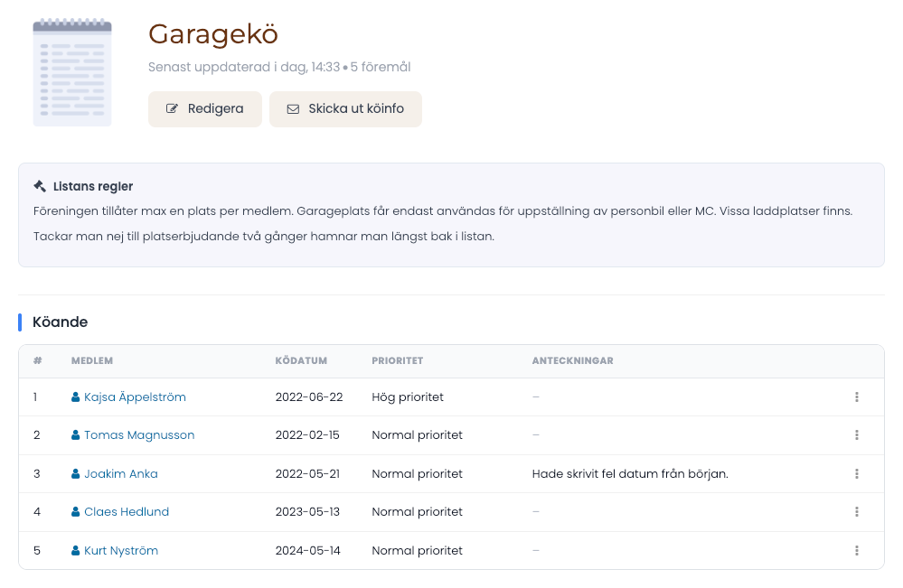Click the Garagekö page title
Image resolution: width=903 pixels, height=588 pixels.
coord(213,34)
